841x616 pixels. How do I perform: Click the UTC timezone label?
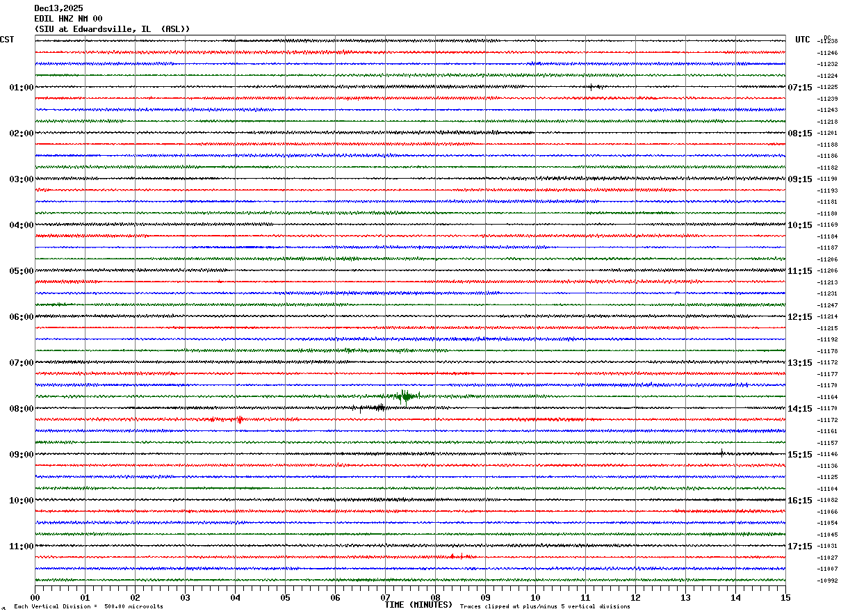tap(803, 40)
